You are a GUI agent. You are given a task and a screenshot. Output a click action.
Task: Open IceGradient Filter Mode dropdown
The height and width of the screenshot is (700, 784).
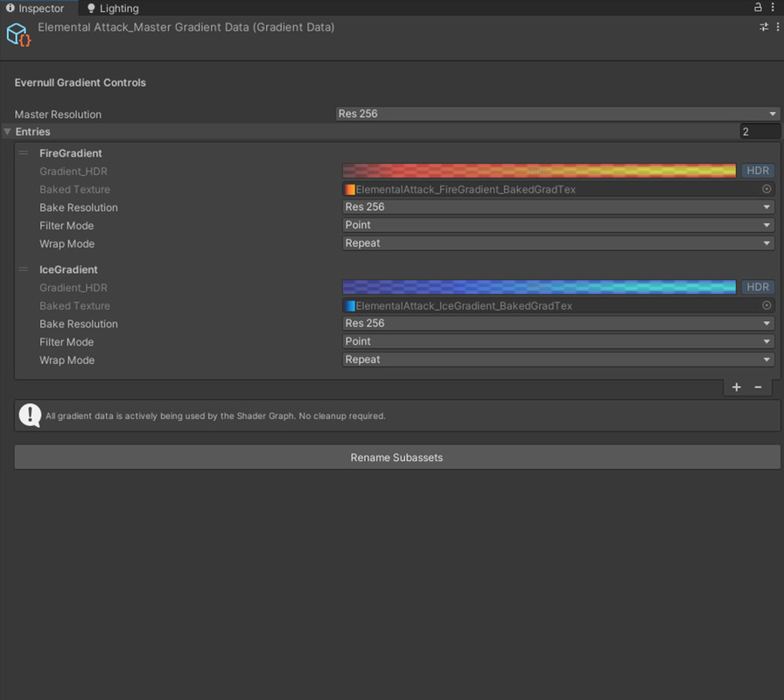click(558, 341)
